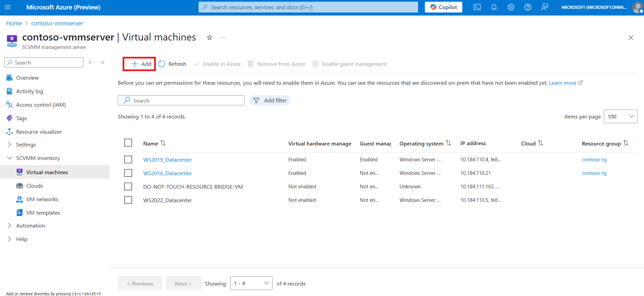Open the WS2019_Datacenter link

coord(168,160)
